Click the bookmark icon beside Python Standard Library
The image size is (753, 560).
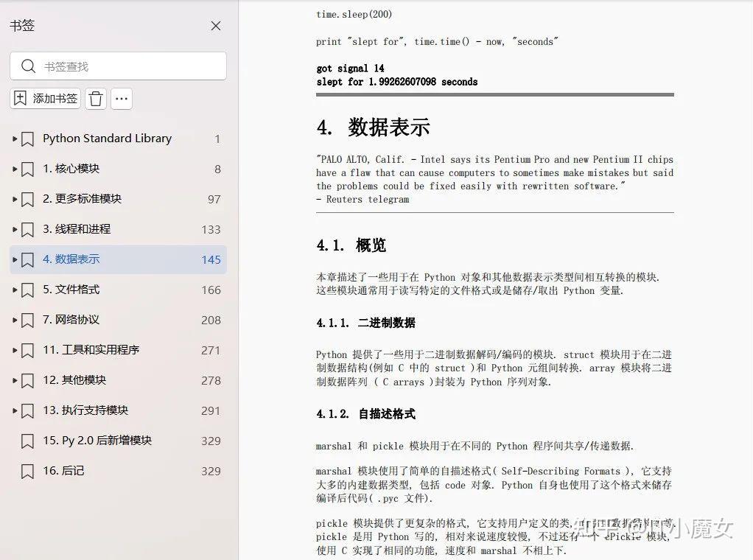click(29, 139)
